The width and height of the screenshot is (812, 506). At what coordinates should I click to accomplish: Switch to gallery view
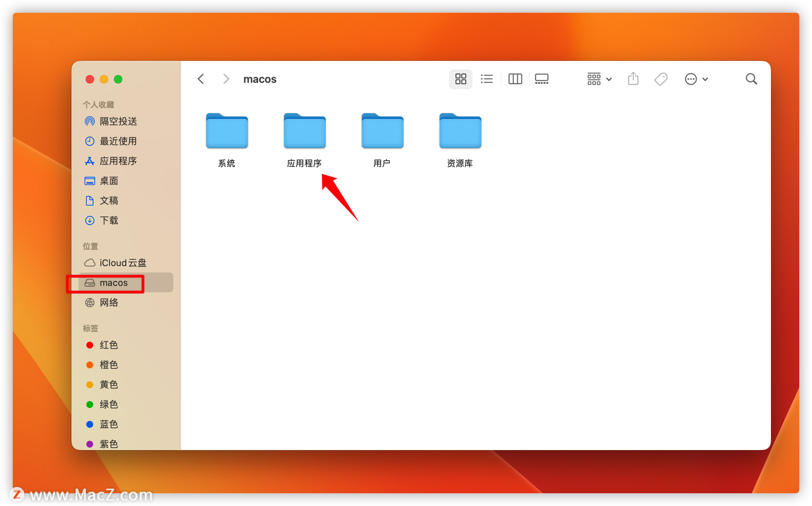coord(542,79)
